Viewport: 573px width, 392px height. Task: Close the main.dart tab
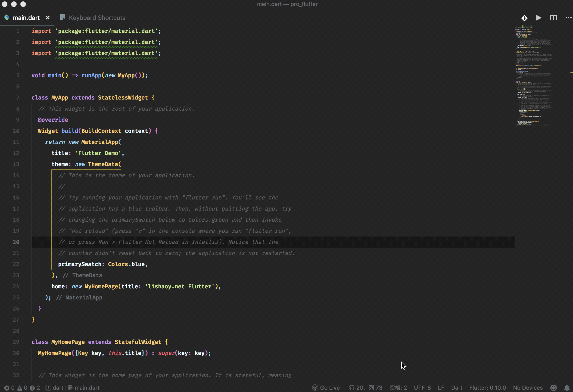(x=48, y=18)
